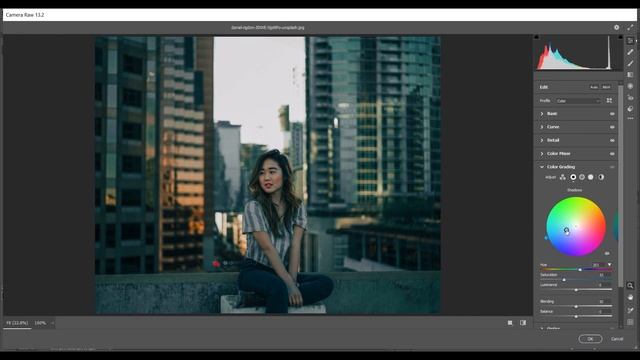The height and width of the screenshot is (360, 640).
Task: Open Camera Raw preferences gear
Action: [x=616, y=27]
